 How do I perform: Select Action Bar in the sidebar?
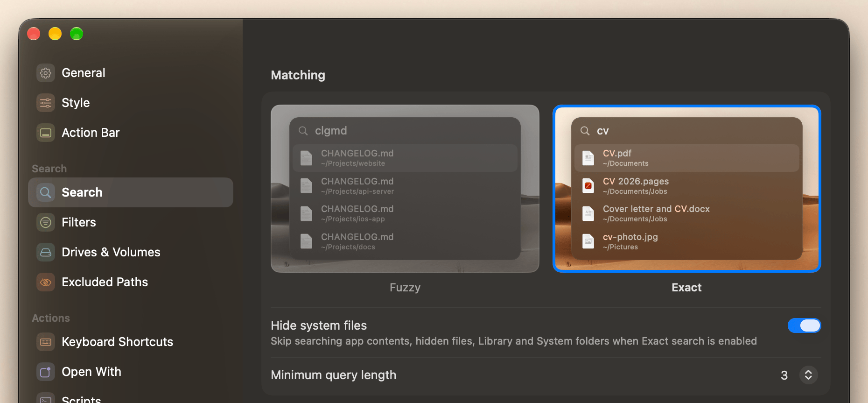click(131, 133)
